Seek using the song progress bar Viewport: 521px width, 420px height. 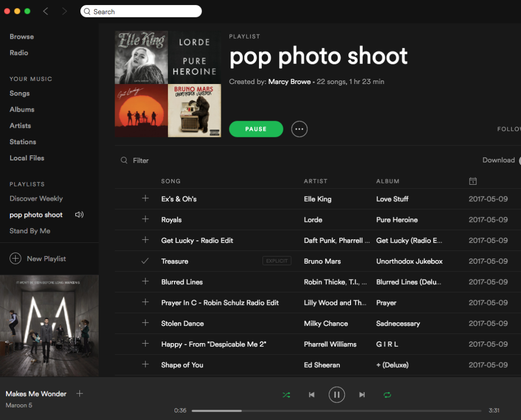click(336, 410)
